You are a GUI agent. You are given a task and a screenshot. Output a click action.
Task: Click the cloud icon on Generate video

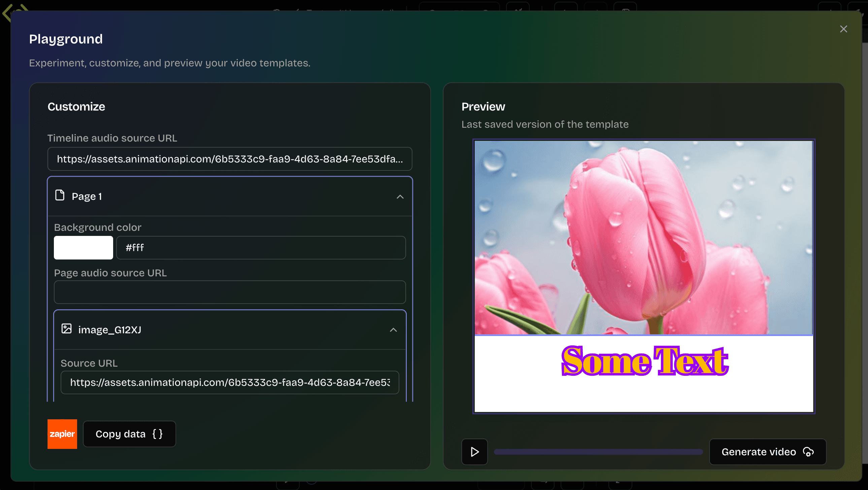808,452
